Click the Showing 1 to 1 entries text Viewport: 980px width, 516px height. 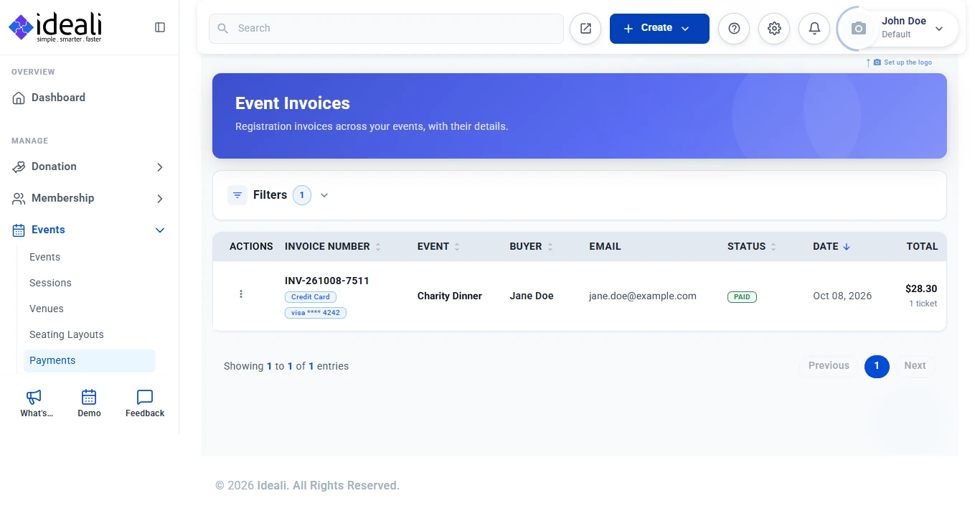[x=286, y=366]
